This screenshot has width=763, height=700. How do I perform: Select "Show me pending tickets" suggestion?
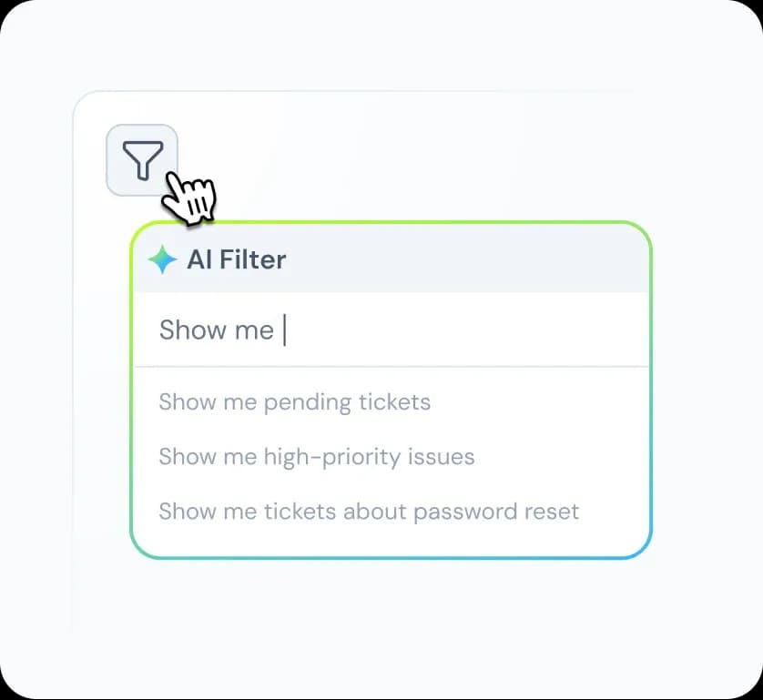294,401
